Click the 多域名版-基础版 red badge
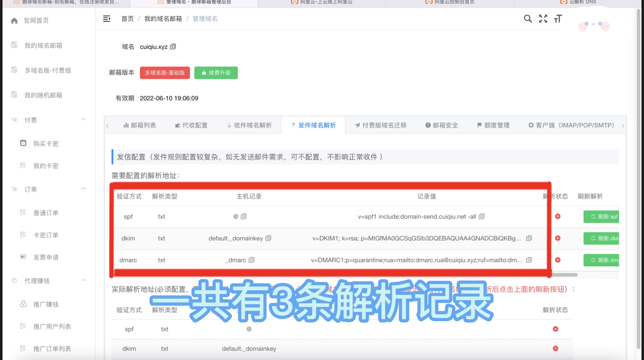Screen dimensions: 644x360 [x=165, y=73]
